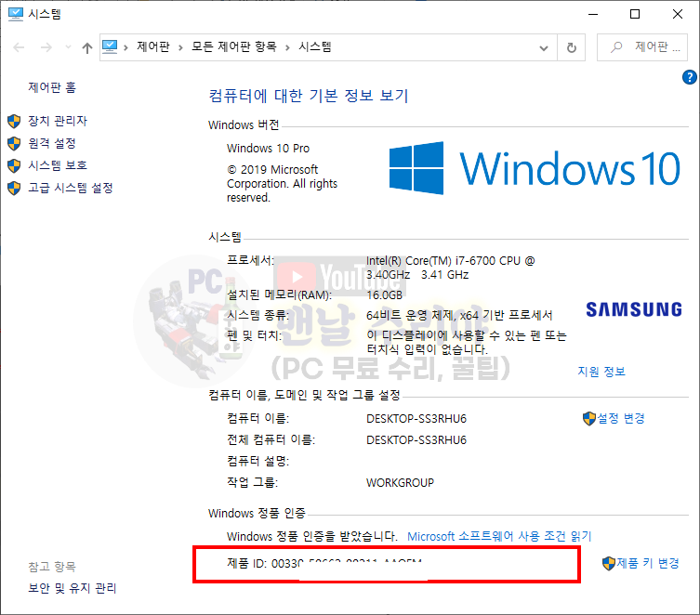Viewport: 700px width, 615px height.
Task: Select 전체 컴퓨터 이름 value DESKTOP-SS3RHU6
Action: (416, 439)
